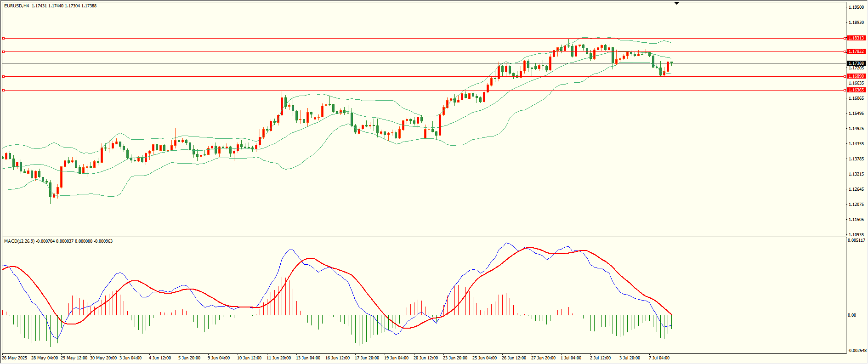868x364 pixels.
Task: Select the left handle of the 1.16890 line
Action: pyautogui.click(x=3, y=76)
